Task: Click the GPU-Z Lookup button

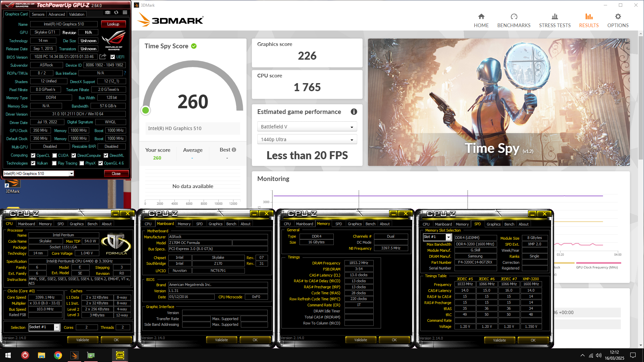Action: [113, 24]
